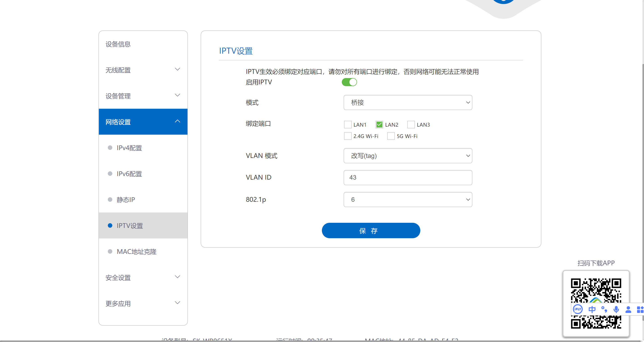Open the 802.1p priority dropdown
Viewport: 644px width, 342px height.
tap(408, 200)
